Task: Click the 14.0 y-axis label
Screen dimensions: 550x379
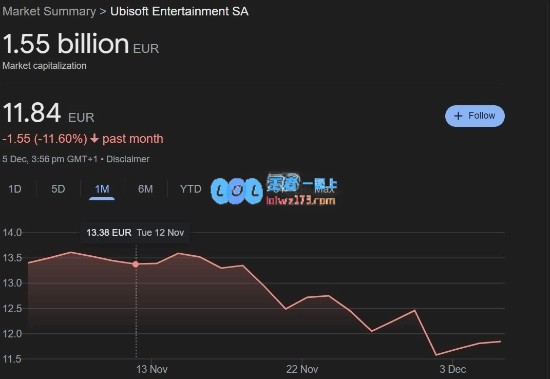Action: (x=12, y=233)
